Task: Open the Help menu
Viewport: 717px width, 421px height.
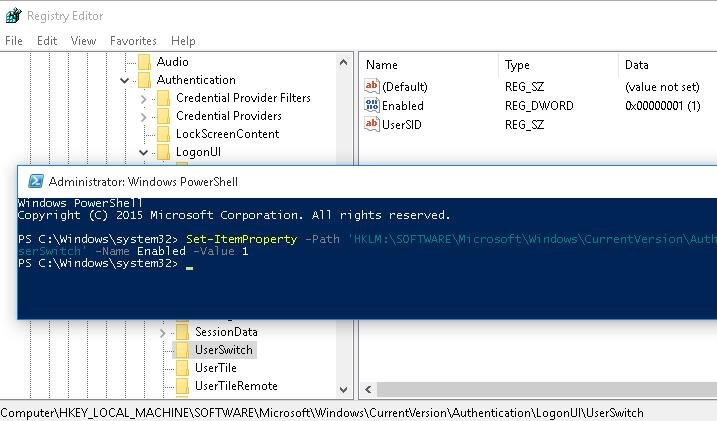Action: (x=183, y=41)
